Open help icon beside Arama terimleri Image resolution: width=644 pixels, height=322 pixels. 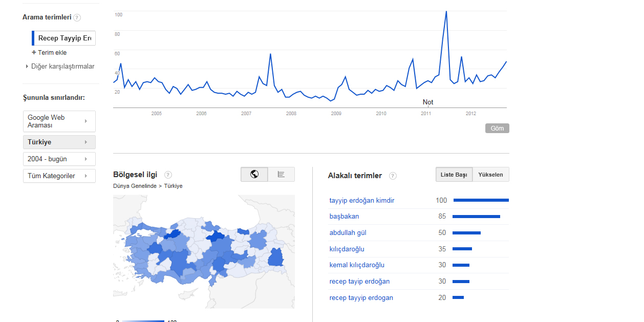[77, 17]
